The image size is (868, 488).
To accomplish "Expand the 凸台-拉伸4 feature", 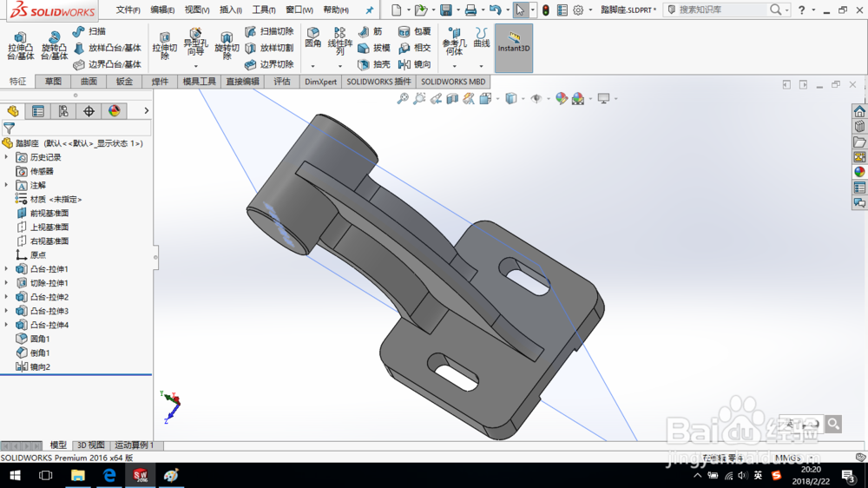I will coord(7,325).
